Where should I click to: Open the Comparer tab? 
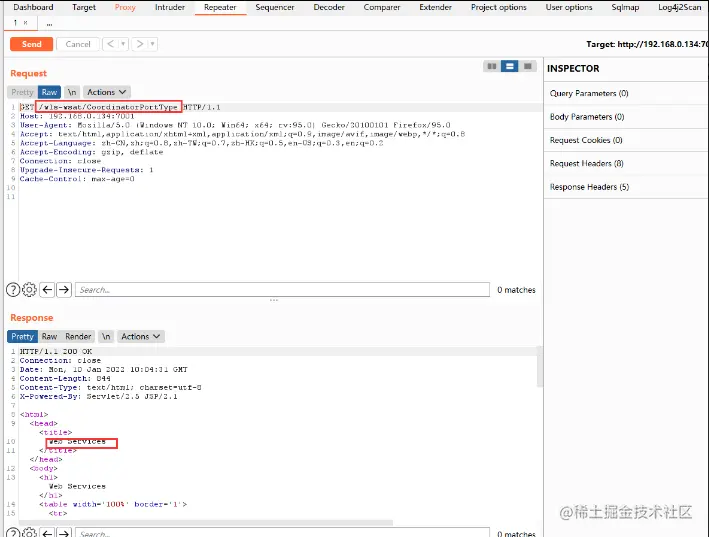382,7
